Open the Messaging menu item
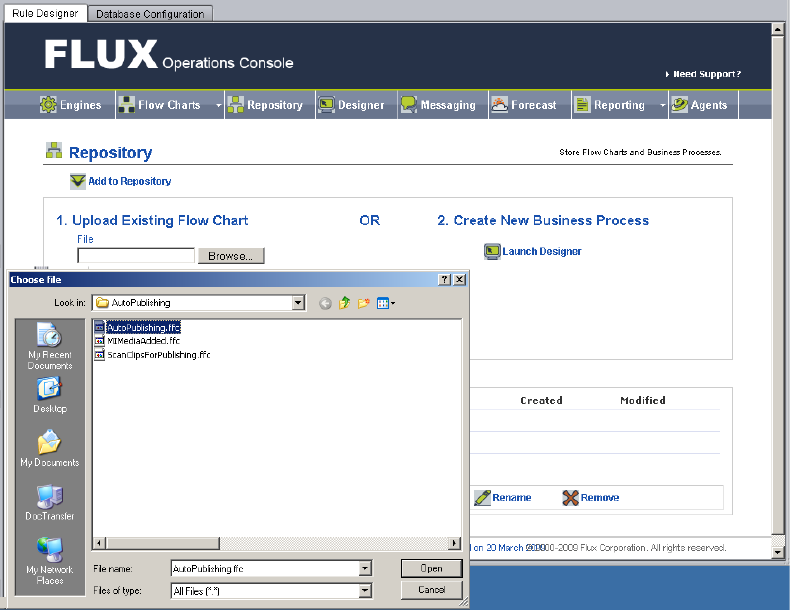This screenshot has height=610, width=790. 438,105
